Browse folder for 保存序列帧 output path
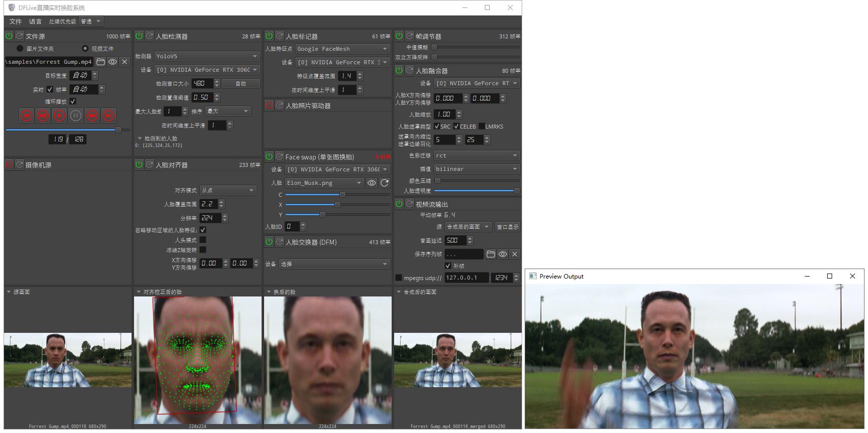868x433 pixels. pos(491,254)
